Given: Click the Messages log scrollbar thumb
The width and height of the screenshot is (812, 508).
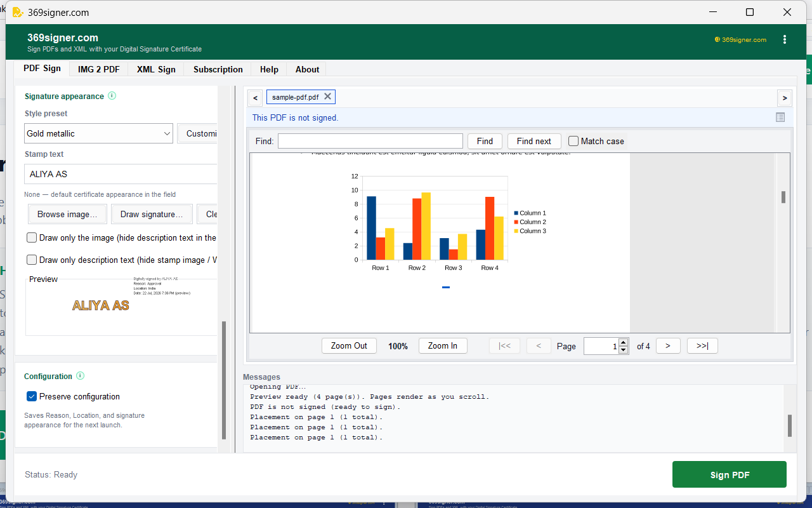Looking at the screenshot, I should [790, 425].
